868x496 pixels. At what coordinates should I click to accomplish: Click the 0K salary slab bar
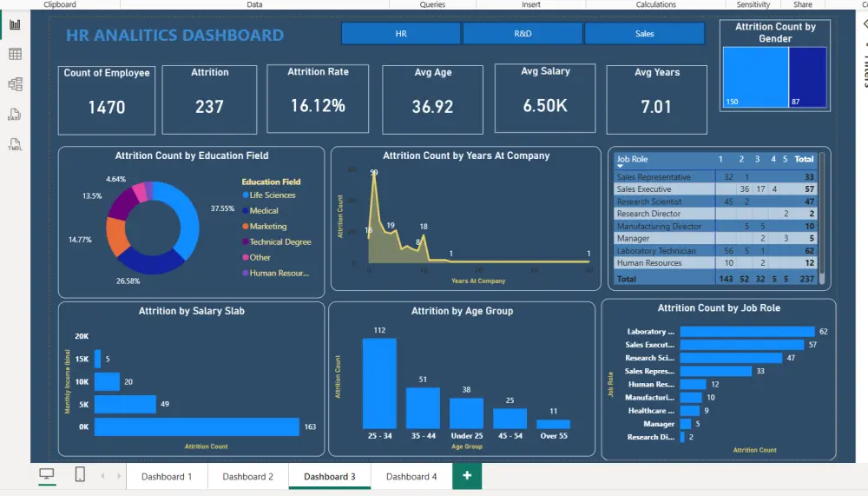coord(196,427)
